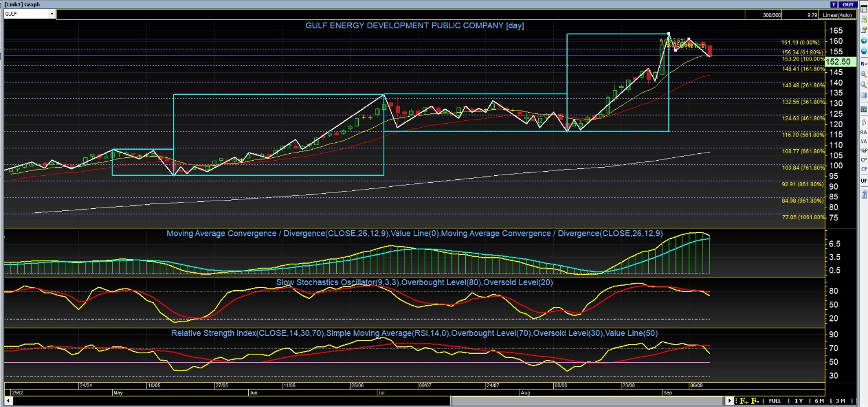868x407 pixels.
Task: Click the table layout icon in the right sidebar
Action: click(863, 10)
